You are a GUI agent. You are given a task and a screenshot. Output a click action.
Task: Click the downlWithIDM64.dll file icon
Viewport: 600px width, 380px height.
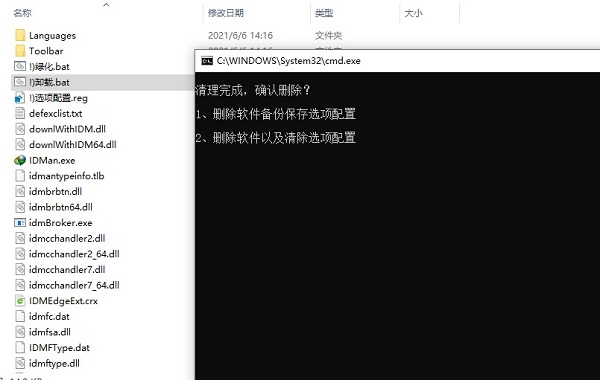20,145
